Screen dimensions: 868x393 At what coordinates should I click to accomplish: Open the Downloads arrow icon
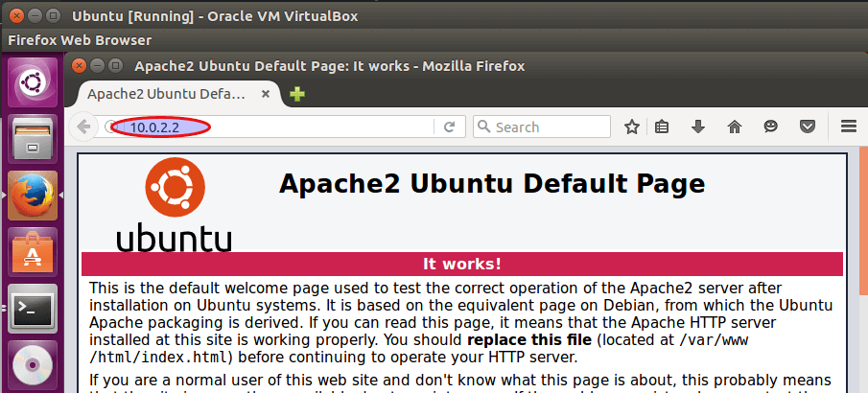point(698,127)
